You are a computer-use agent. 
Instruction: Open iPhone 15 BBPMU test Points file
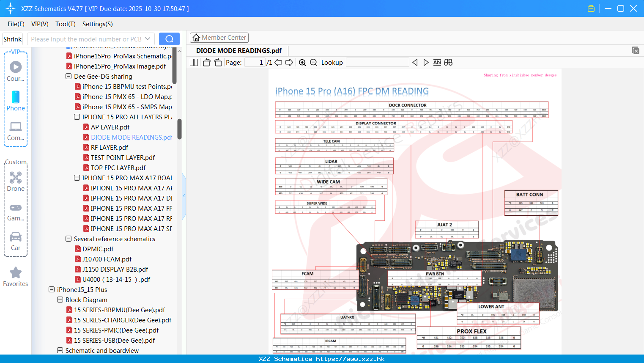pyautogui.click(x=127, y=87)
